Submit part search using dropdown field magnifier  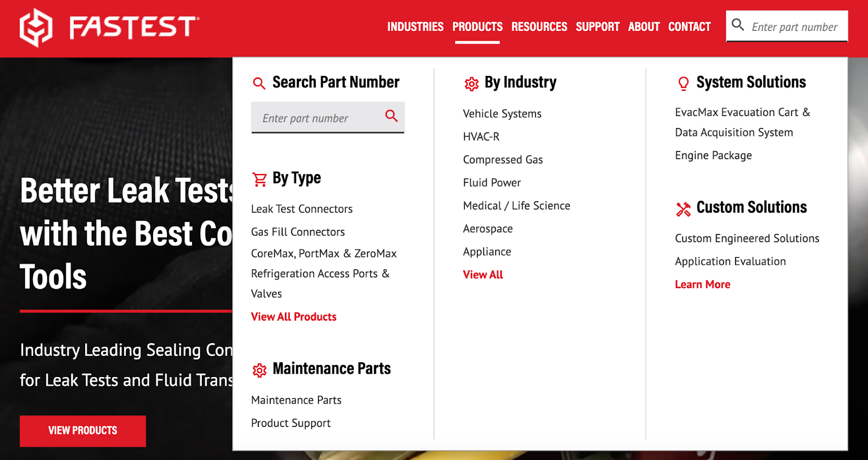pyautogui.click(x=391, y=116)
